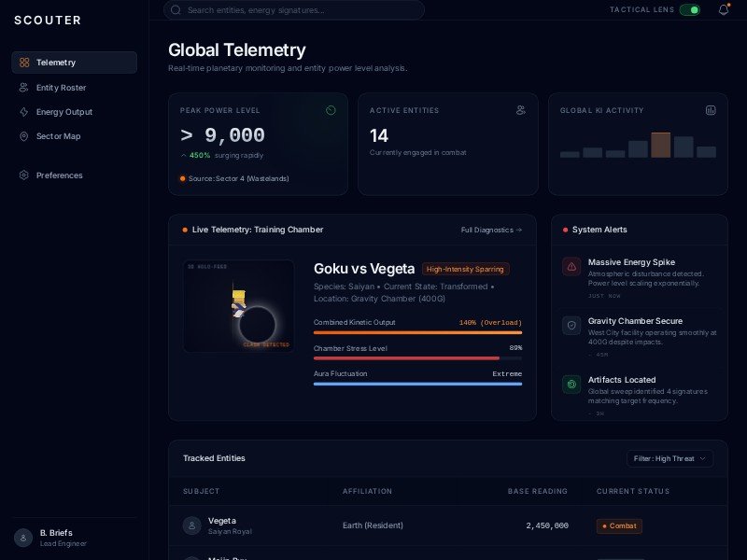Click the bar chart icon in Global Ki Activity
The image size is (747, 560).
[x=711, y=110]
